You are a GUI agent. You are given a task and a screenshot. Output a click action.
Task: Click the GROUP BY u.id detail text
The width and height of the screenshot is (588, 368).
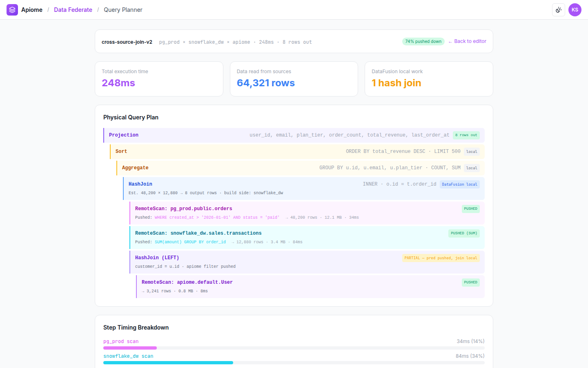point(390,168)
